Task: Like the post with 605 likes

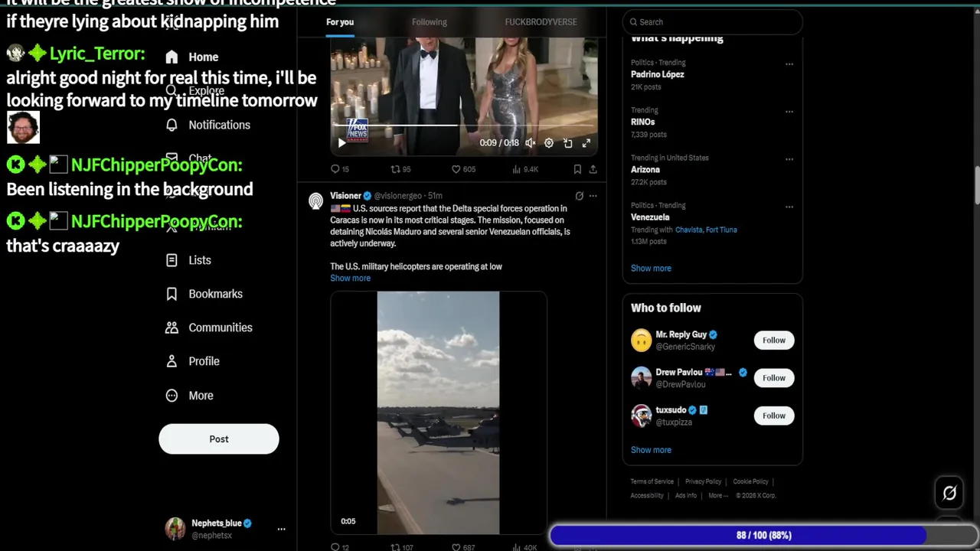Action: [x=463, y=169]
